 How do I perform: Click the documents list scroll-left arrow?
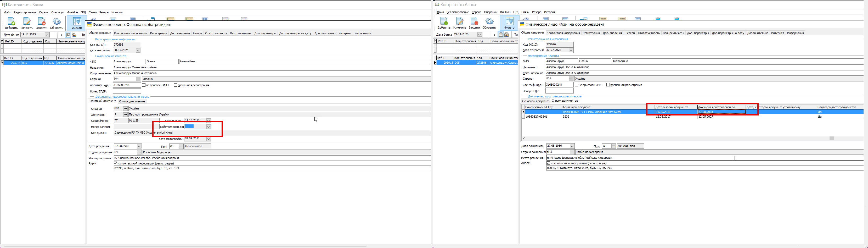(524, 139)
